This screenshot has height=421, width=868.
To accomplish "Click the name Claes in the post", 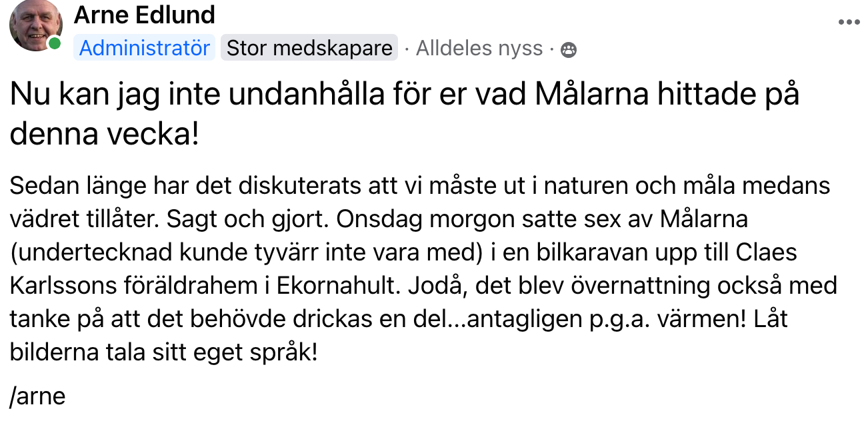I will click(766, 252).
